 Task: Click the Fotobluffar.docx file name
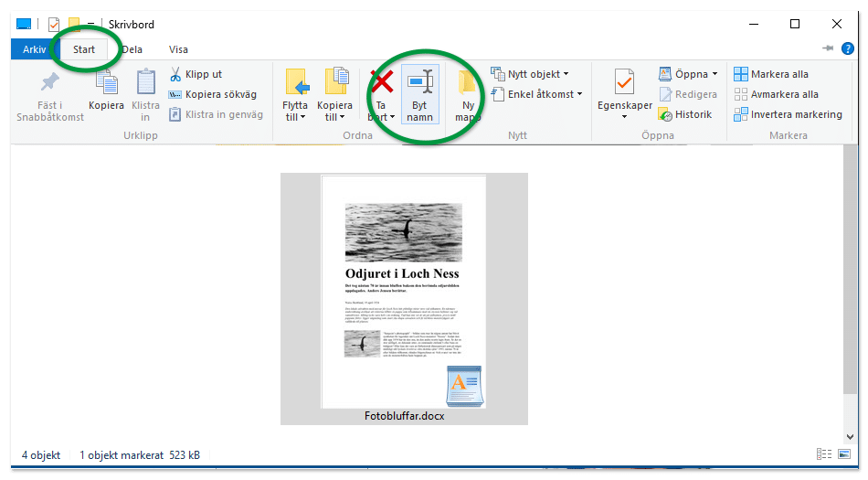404,416
